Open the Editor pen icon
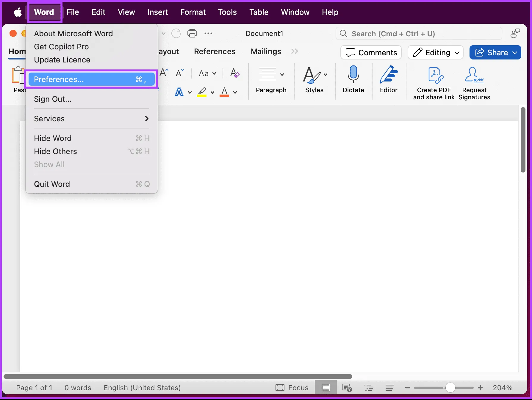The width and height of the screenshot is (532, 400). tap(389, 74)
